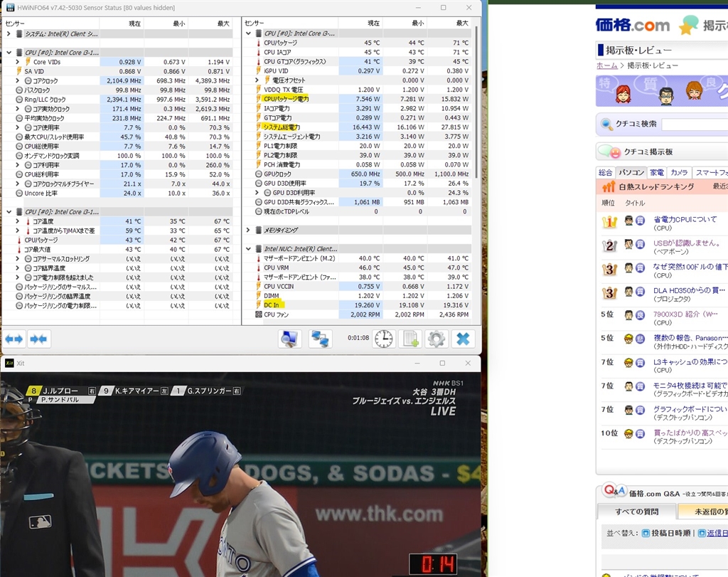728x577 pixels.
Task: Click the thermometer icon of CPU IAコア row
Action: pos(259,52)
